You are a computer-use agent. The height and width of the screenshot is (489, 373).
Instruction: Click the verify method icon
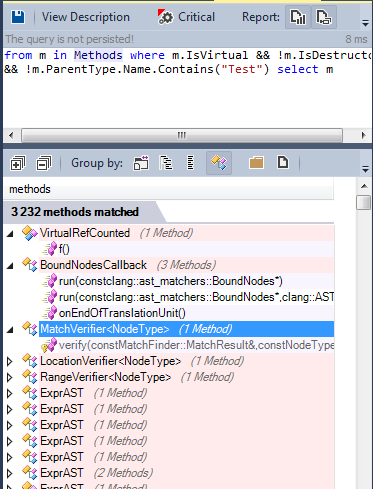coord(49,345)
